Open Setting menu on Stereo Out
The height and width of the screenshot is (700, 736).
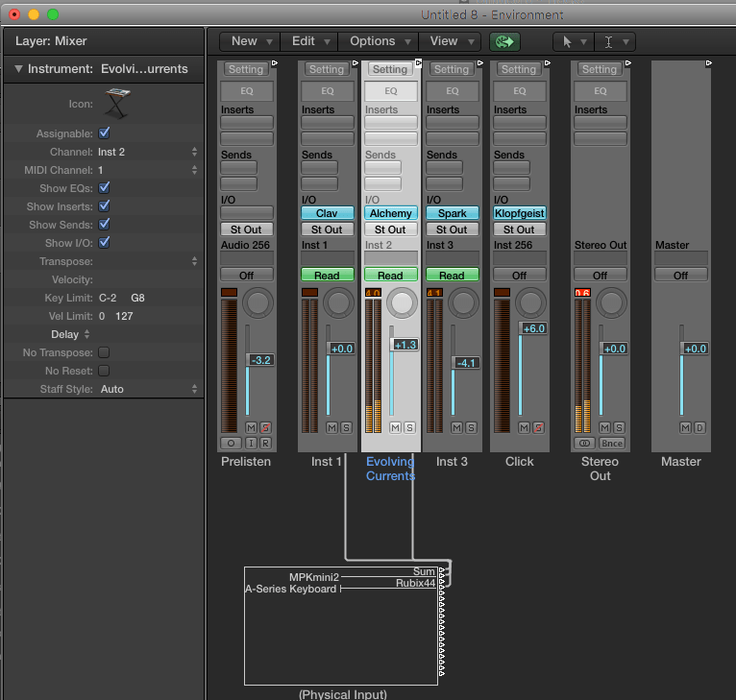(600, 69)
